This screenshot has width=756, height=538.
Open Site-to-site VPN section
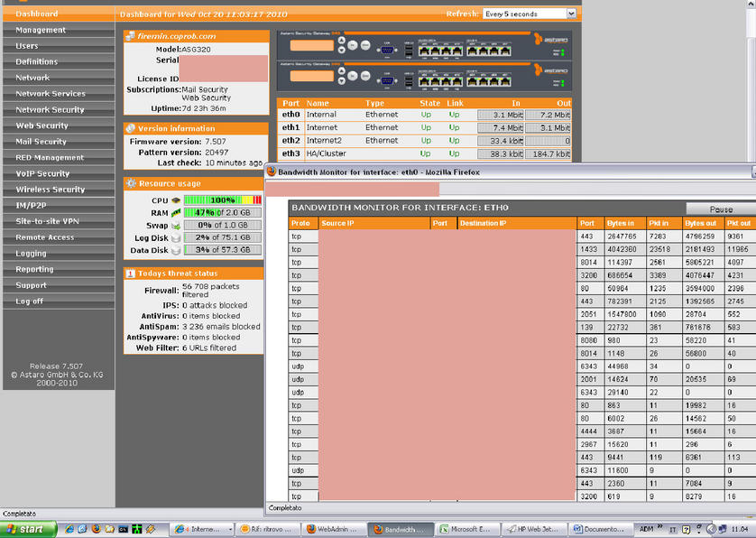click(x=59, y=221)
